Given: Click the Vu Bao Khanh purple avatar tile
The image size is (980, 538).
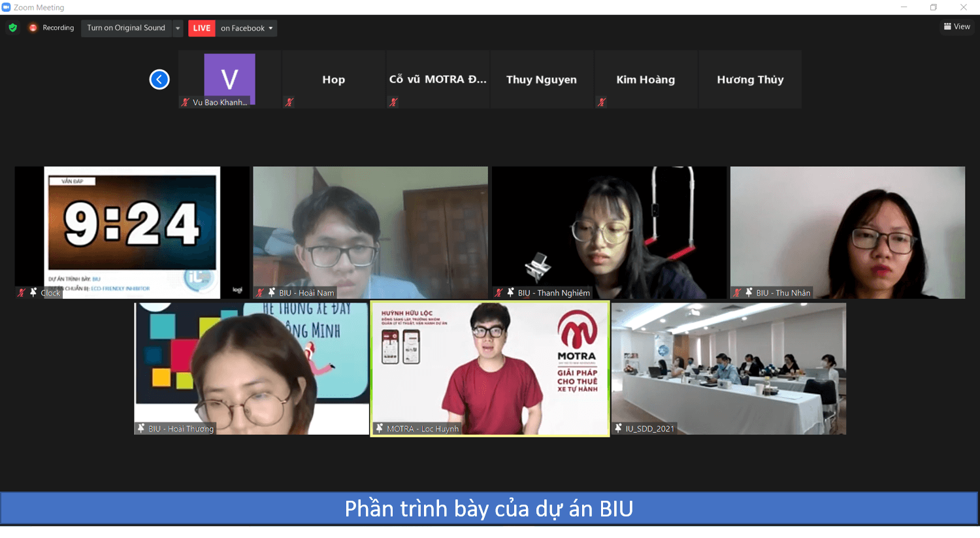Looking at the screenshot, I should tap(229, 78).
